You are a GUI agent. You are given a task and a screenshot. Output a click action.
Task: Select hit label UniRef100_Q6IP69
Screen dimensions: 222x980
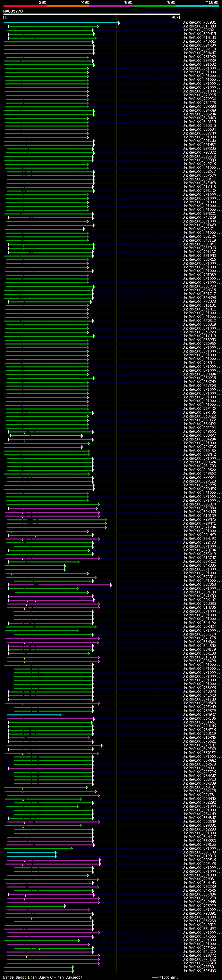point(199,57)
